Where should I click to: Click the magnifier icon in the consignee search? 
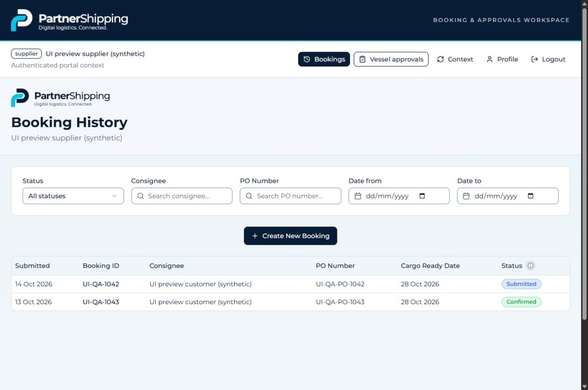140,196
